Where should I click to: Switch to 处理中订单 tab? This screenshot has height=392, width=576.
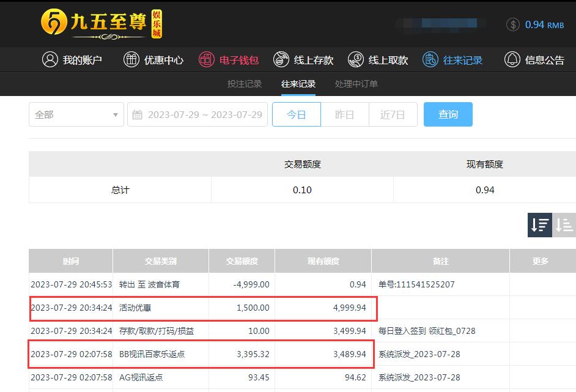click(x=356, y=84)
